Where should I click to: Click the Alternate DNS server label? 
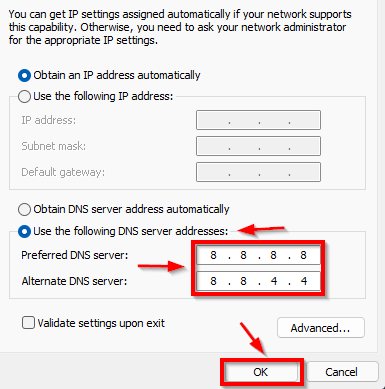[x=74, y=281]
